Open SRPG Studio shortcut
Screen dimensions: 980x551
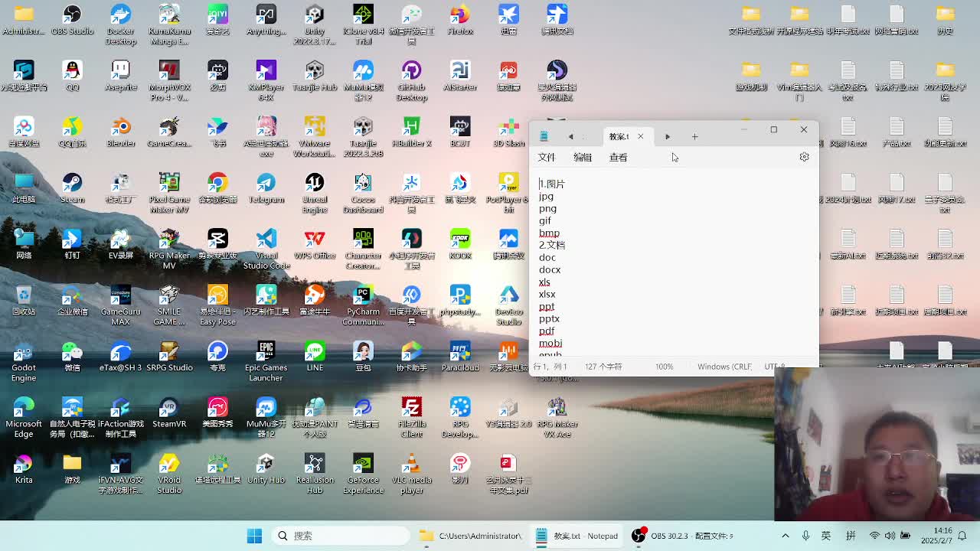(x=169, y=357)
